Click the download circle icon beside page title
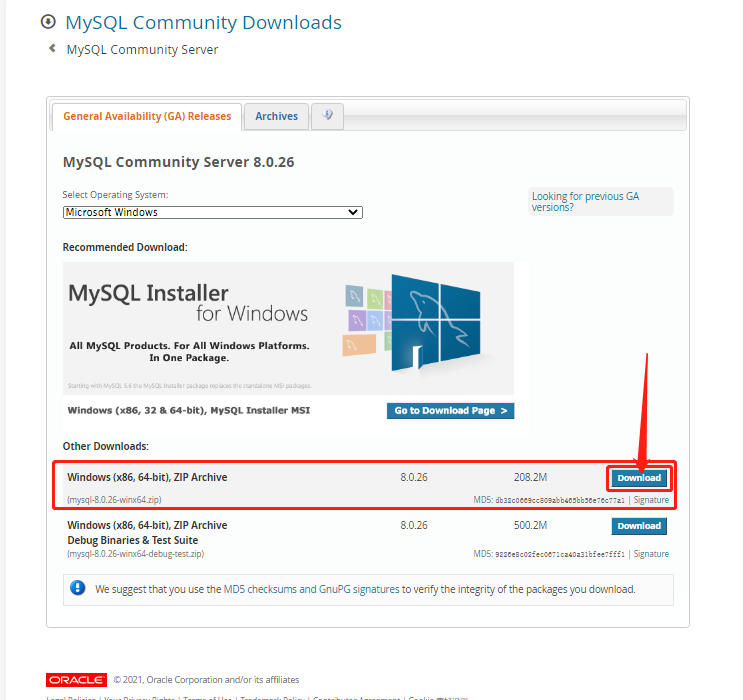 (48, 22)
